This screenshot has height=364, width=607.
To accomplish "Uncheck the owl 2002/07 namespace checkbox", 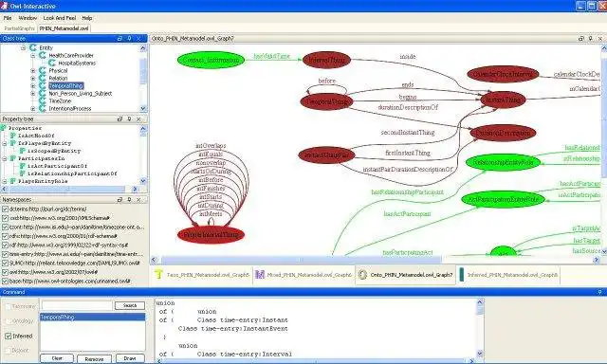I will coord(5,272).
